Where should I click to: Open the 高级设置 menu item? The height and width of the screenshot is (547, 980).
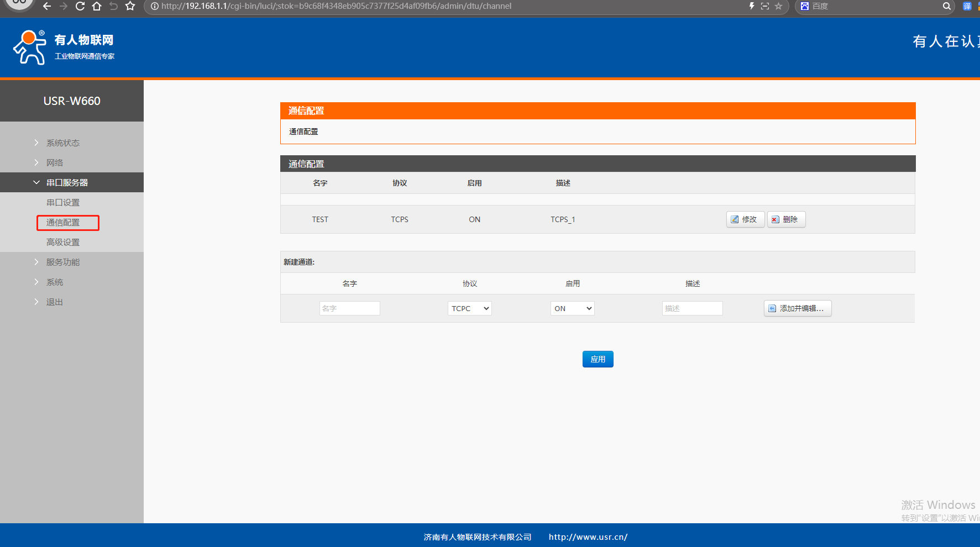point(63,243)
